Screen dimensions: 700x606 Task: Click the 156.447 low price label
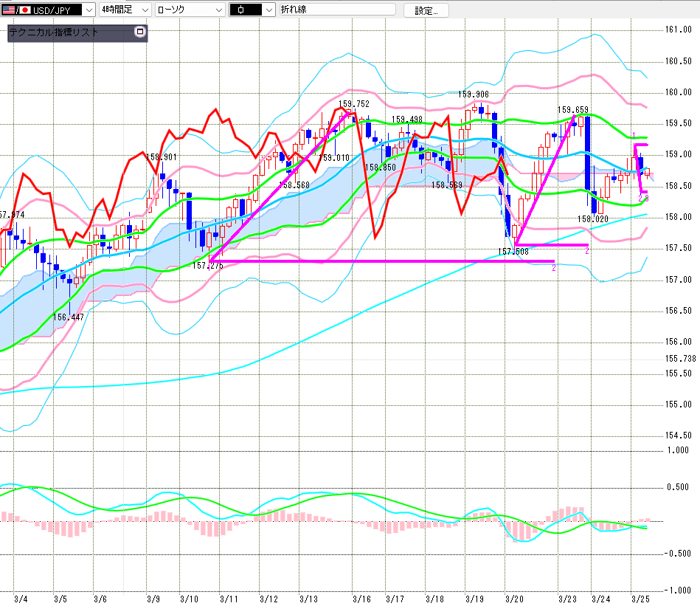click(x=68, y=317)
